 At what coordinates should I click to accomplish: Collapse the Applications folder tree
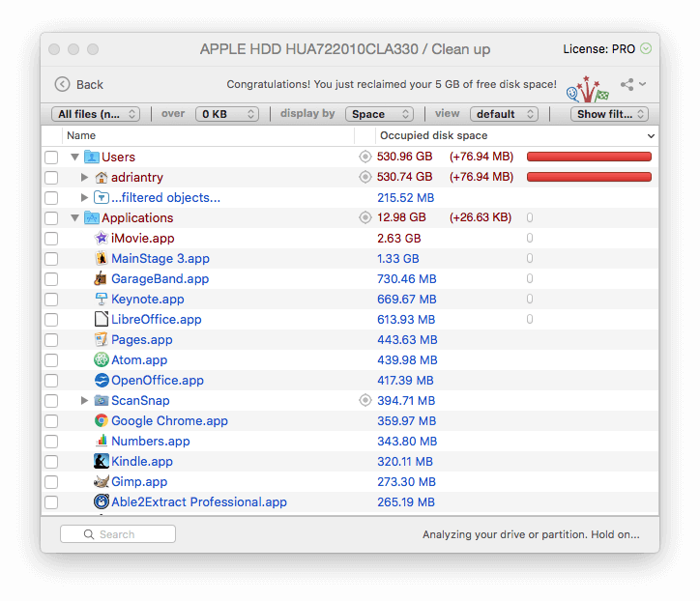click(75, 217)
